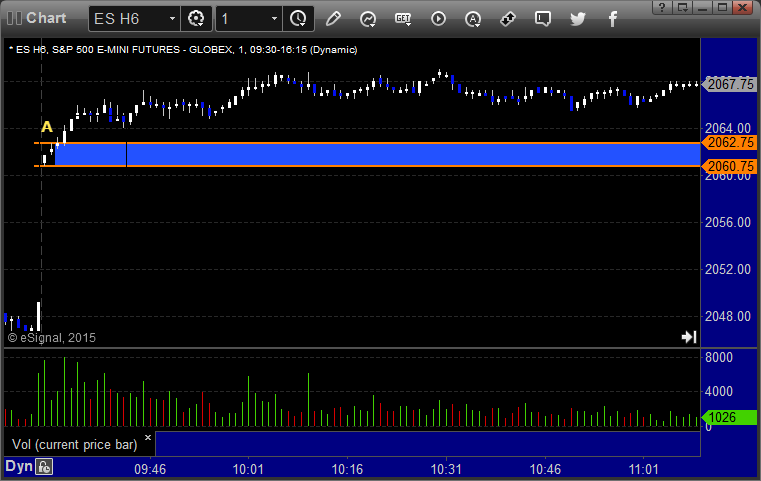Open the chart comment icon
The height and width of the screenshot is (481, 761).
(x=543, y=19)
